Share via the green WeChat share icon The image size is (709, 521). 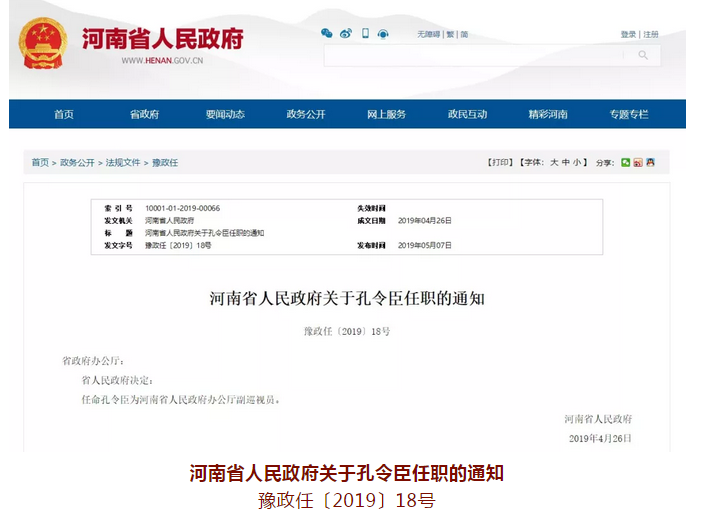626,162
